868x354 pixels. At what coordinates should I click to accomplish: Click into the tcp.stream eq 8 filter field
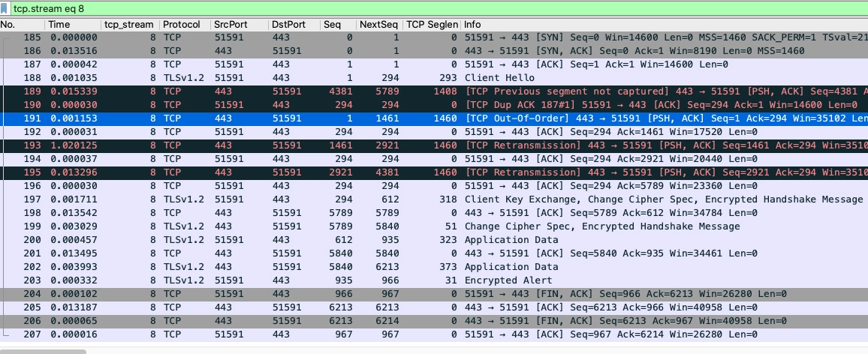[437, 9]
